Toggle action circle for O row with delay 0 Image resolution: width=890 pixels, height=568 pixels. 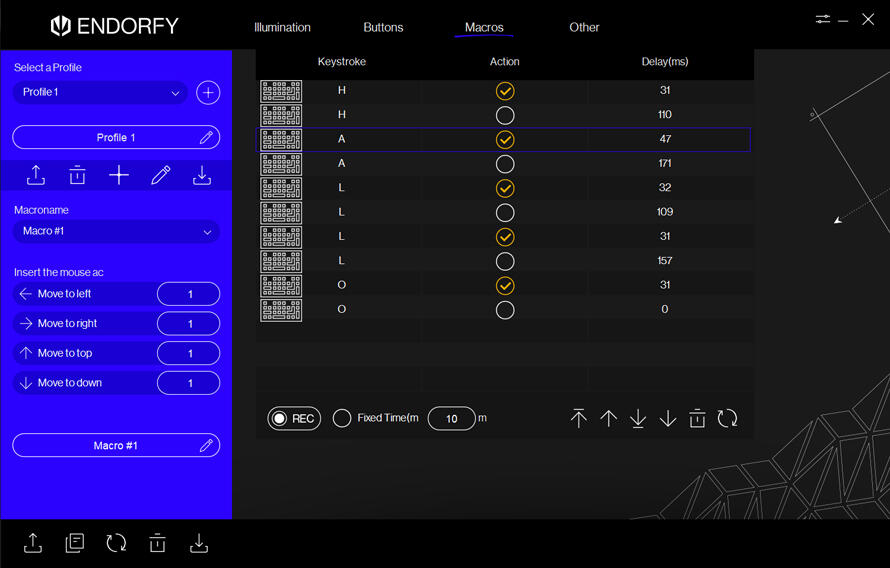(505, 310)
